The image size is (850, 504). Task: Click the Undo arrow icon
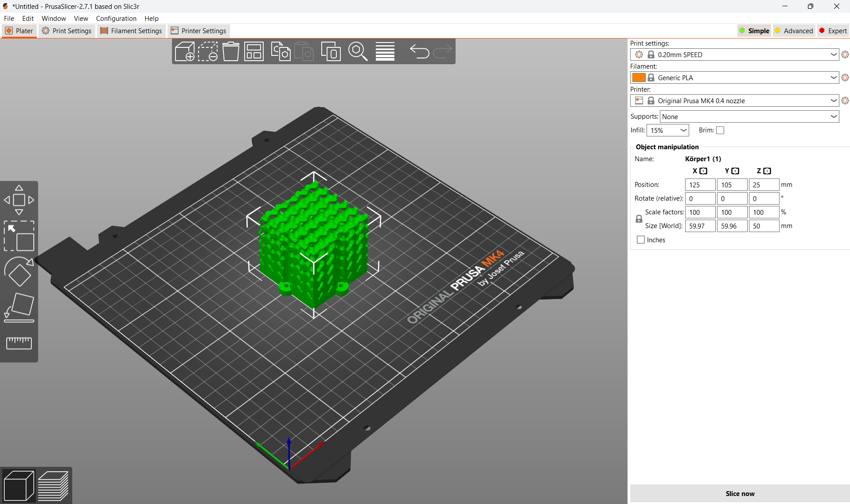click(419, 51)
